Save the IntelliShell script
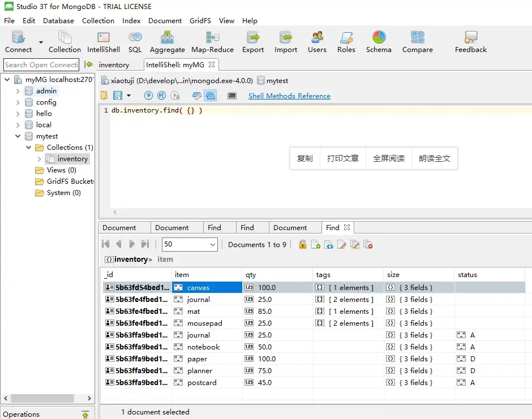Screen dimensions: 532x419 coord(117,96)
